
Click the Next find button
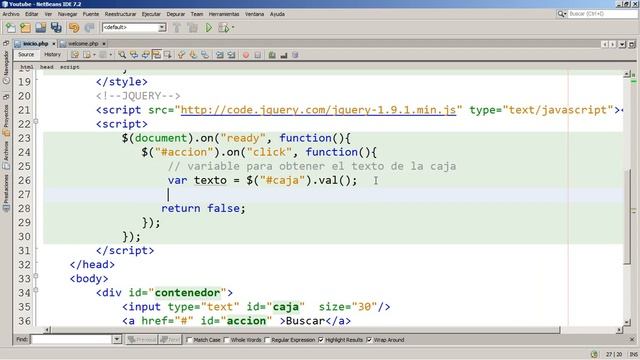point(170,340)
